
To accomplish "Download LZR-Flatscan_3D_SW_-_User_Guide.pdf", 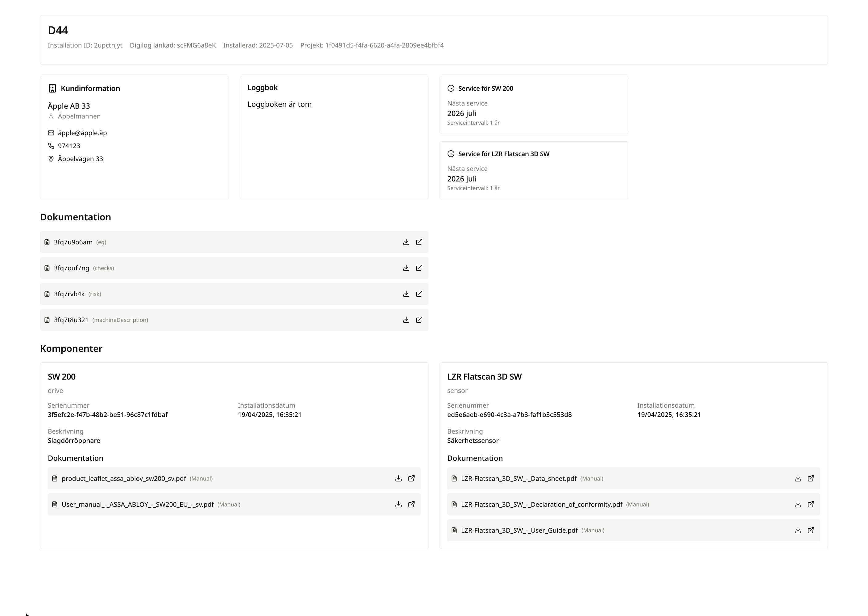I will 798,530.
